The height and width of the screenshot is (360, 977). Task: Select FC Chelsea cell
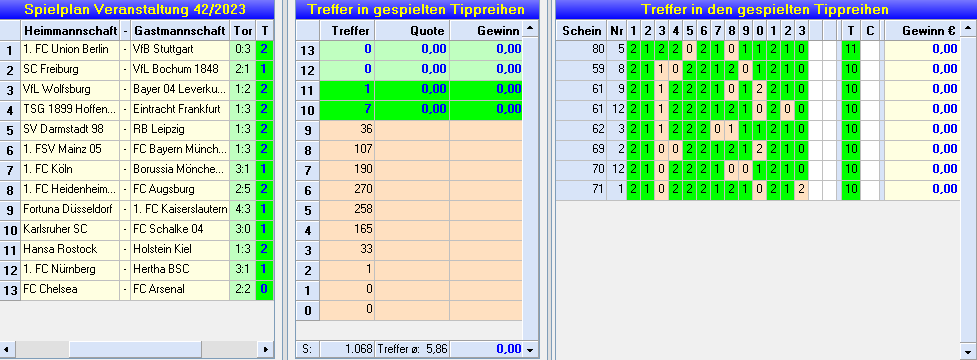(x=70, y=289)
